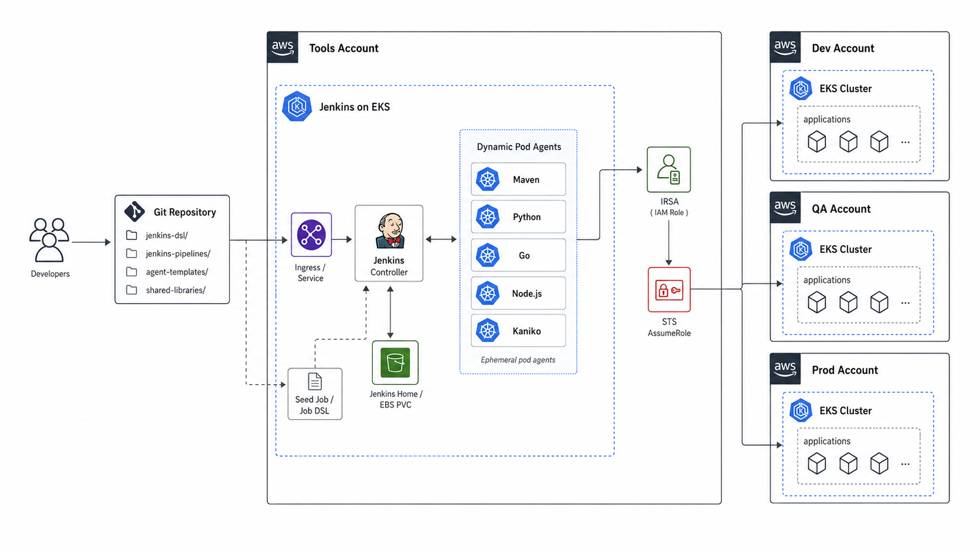The image size is (980, 552).
Task: Click the purple Ingress / Service icon
Action: pyautogui.click(x=311, y=235)
